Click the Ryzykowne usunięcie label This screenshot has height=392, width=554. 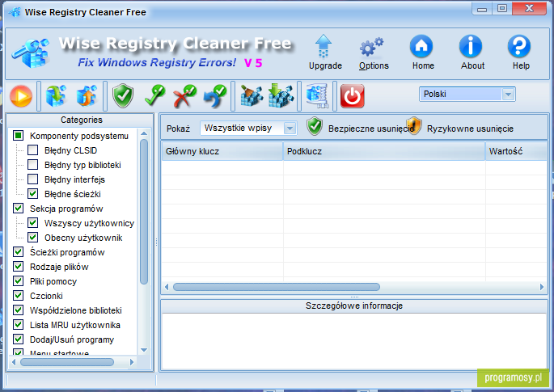pos(470,129)
